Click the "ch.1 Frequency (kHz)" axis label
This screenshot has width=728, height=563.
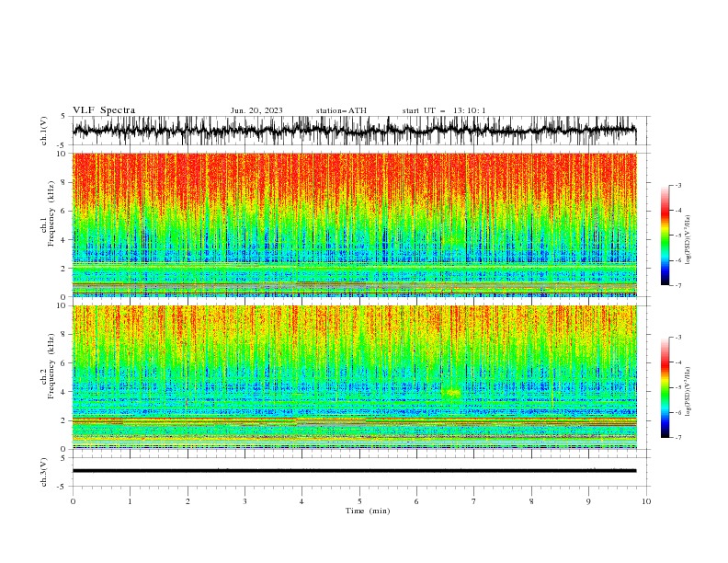pos(48,213)
